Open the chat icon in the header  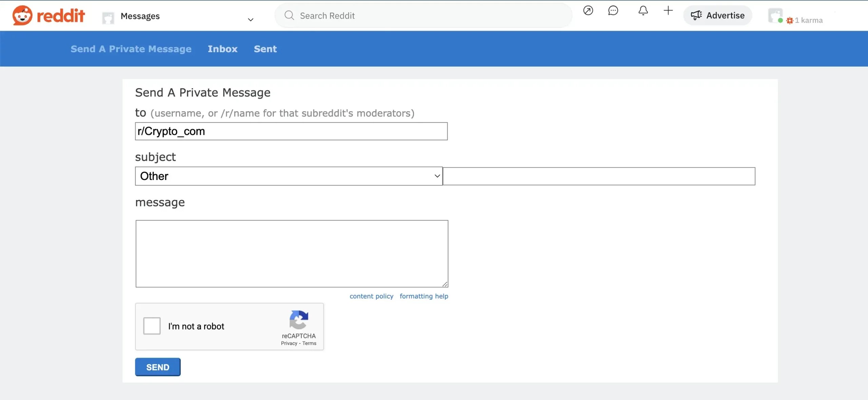click(613, 11)
